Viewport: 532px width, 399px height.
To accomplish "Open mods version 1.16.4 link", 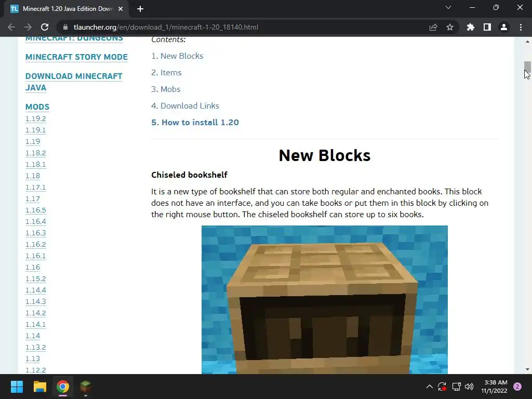I will tap(36, 221).
